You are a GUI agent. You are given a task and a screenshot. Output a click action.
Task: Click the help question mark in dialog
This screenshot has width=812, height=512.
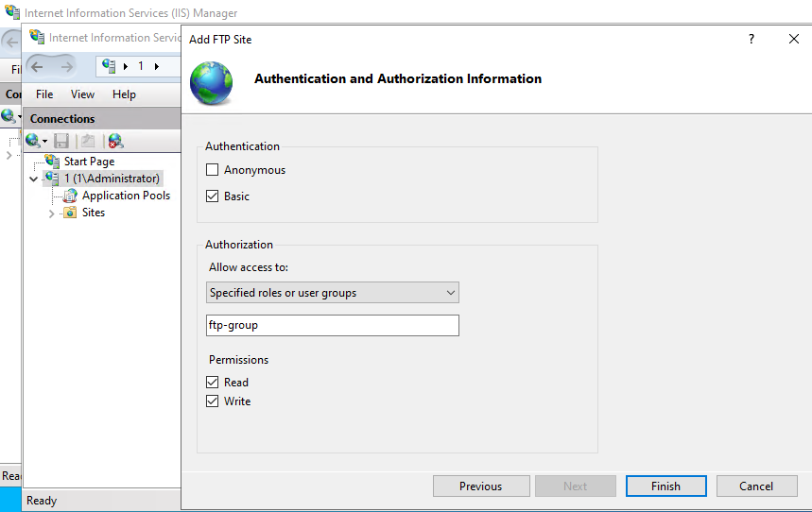click(x=751, y=39)
